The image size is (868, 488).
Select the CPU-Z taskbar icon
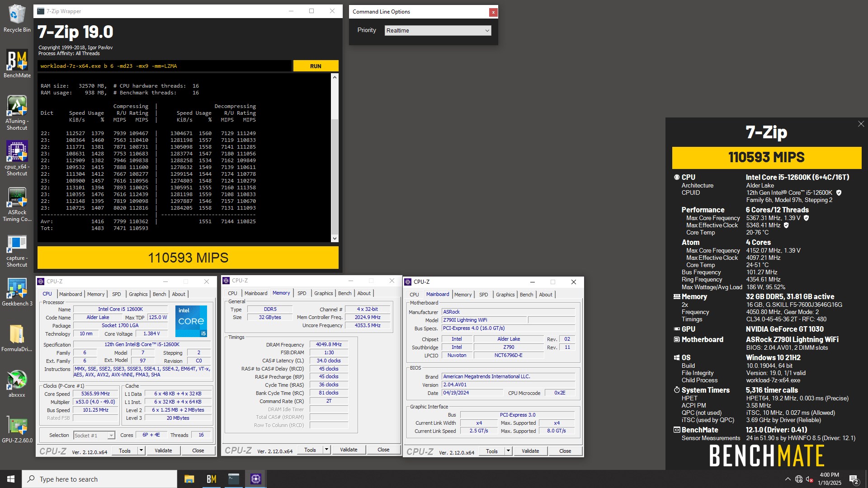coord(255,479)
